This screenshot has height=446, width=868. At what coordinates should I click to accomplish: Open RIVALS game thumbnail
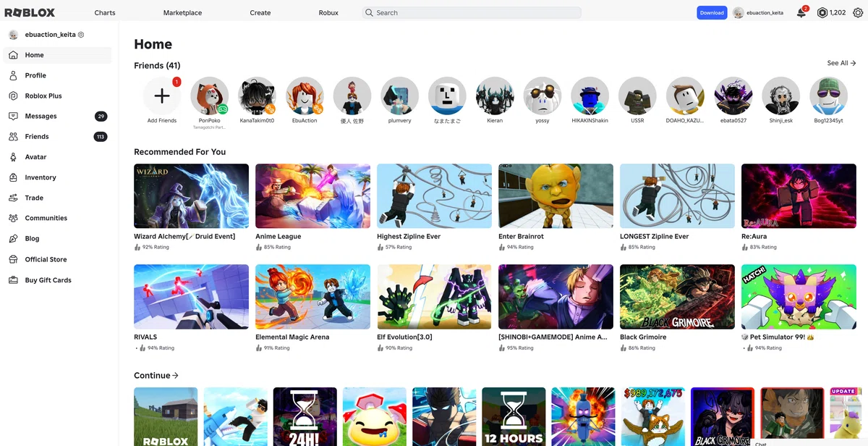(191, 297)
